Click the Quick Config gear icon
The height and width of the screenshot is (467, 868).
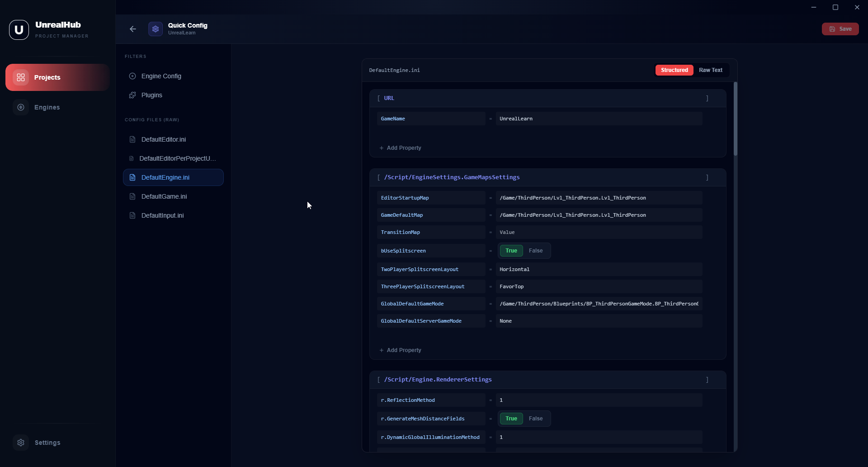[156, 29]
